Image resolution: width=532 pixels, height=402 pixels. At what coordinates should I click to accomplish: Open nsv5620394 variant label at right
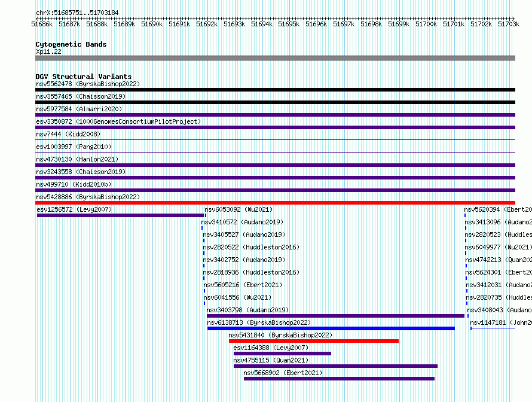498,209
